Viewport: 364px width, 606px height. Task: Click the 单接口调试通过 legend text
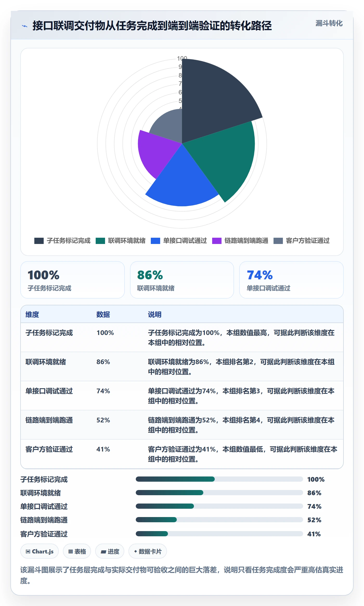(185, 241)
